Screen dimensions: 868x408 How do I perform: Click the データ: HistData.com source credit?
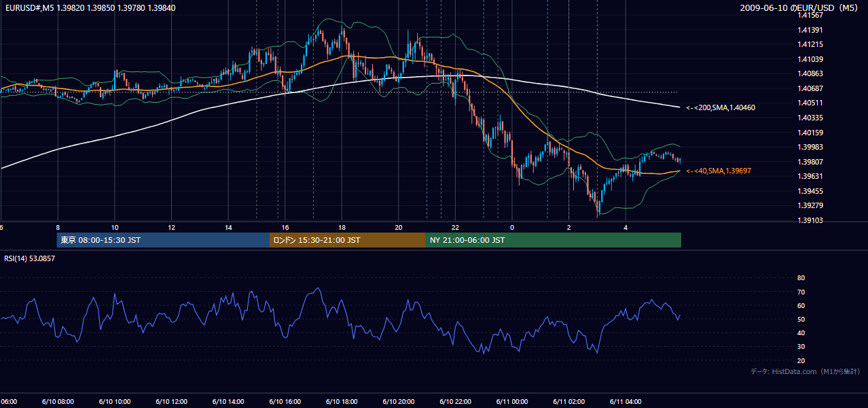(x=806, y=371)
